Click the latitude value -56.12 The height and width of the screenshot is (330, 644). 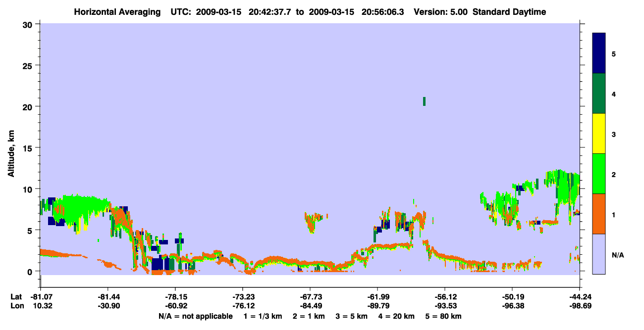pyautogui.click(x=445, y=297)
